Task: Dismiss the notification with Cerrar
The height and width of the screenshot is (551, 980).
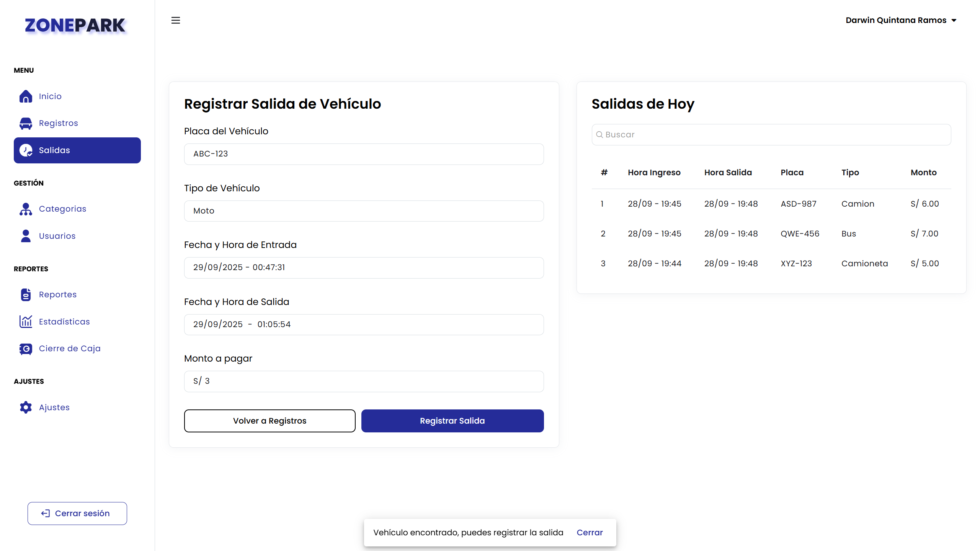Action: tap(590, 533)
